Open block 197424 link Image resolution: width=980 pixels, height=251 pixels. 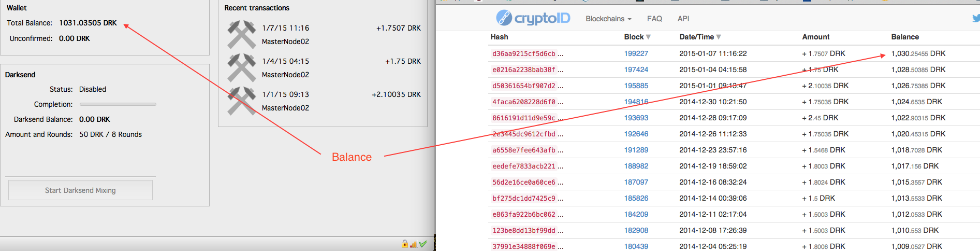[636, 69]
